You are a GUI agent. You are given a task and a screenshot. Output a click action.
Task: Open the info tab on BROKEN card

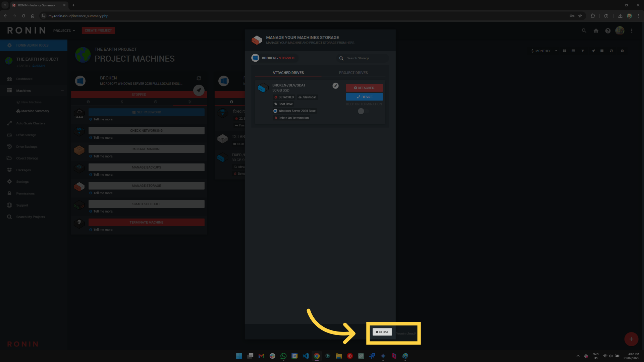coord(88,102)
